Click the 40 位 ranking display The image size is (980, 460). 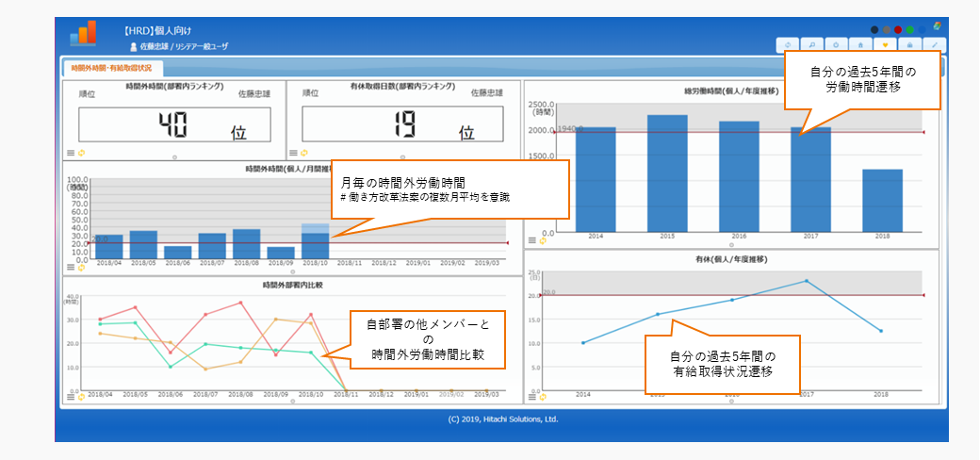tap(174, 124)
